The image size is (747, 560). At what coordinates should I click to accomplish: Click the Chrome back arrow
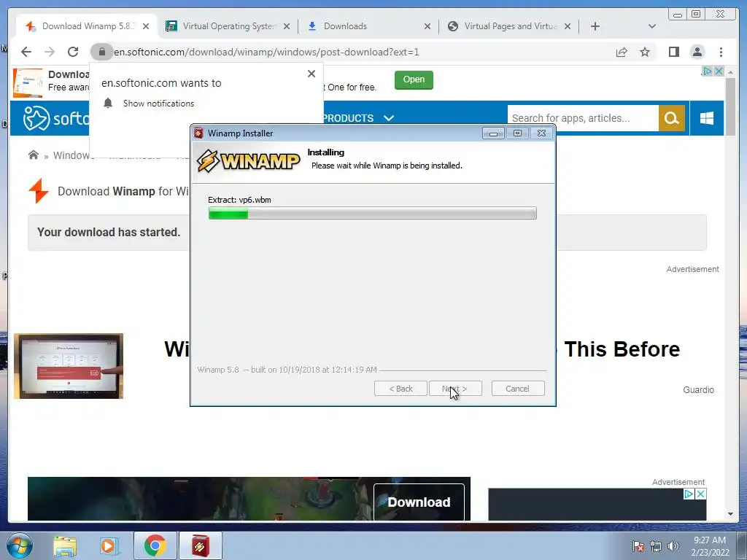(x=26, y=52)
